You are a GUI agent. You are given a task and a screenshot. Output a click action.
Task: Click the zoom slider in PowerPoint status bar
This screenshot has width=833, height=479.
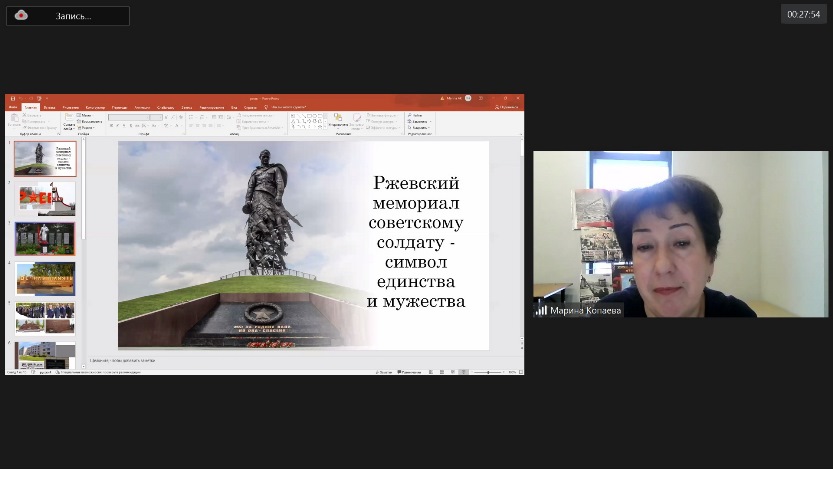[x=487, y=372]
